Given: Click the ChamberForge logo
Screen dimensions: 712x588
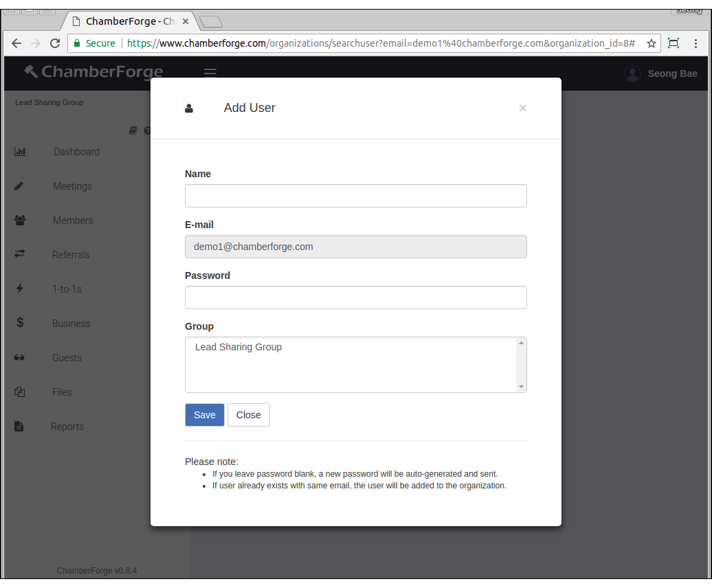Looking at the screenshot, I should click(94, 71).
